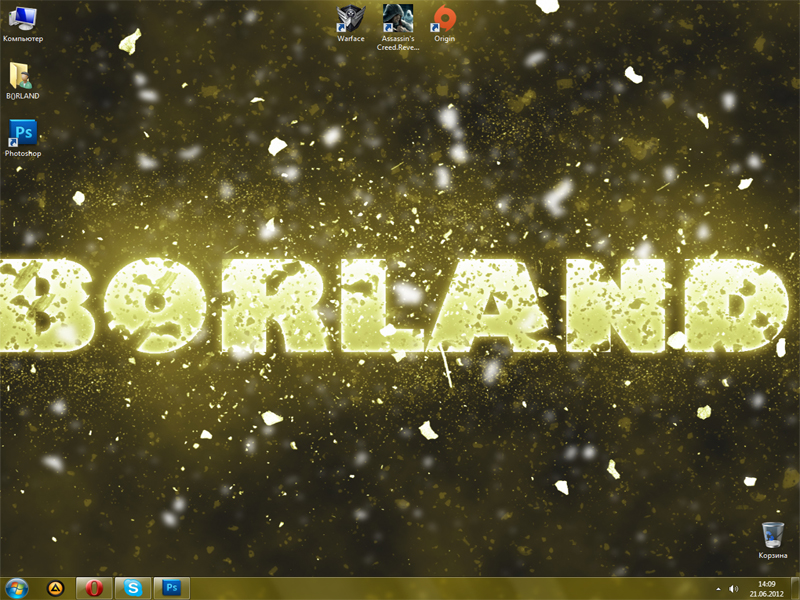
Task: Select the Корзина recycle bin icon
Action: pyautogui.click(x=772, y=540)
